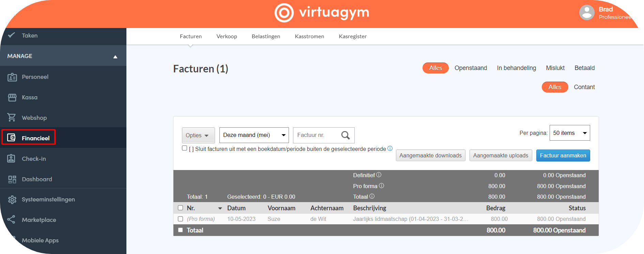Screen dimensions: 644x254
Task: Collapse the MANAGE section arrow
Action: click(x=115, y=57)
